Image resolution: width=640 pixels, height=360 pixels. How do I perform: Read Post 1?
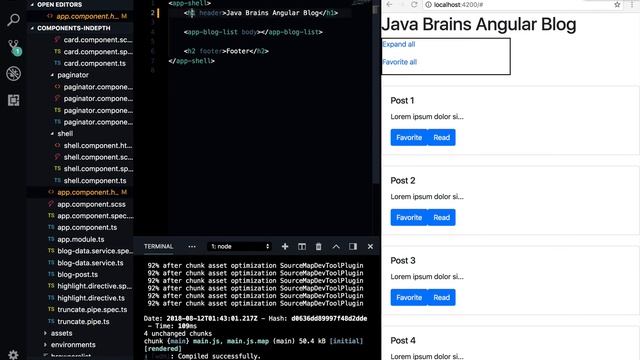(x=442, y=138)
